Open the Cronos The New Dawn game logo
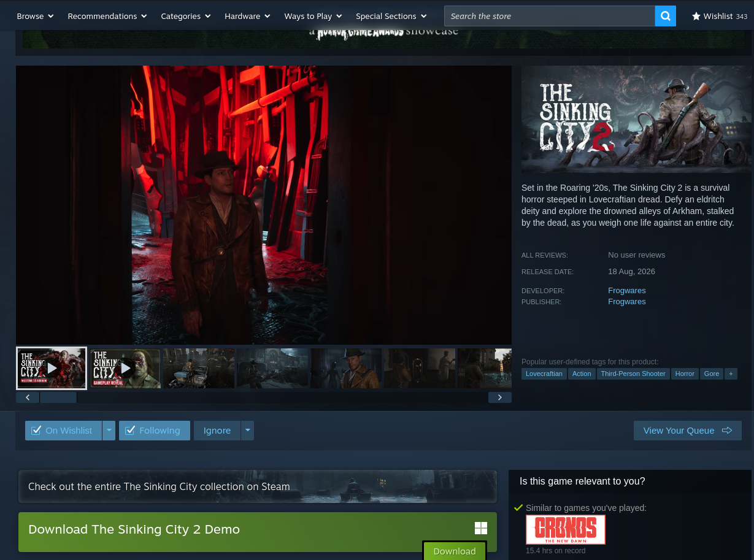754x560 pixels. coord(566,529)
